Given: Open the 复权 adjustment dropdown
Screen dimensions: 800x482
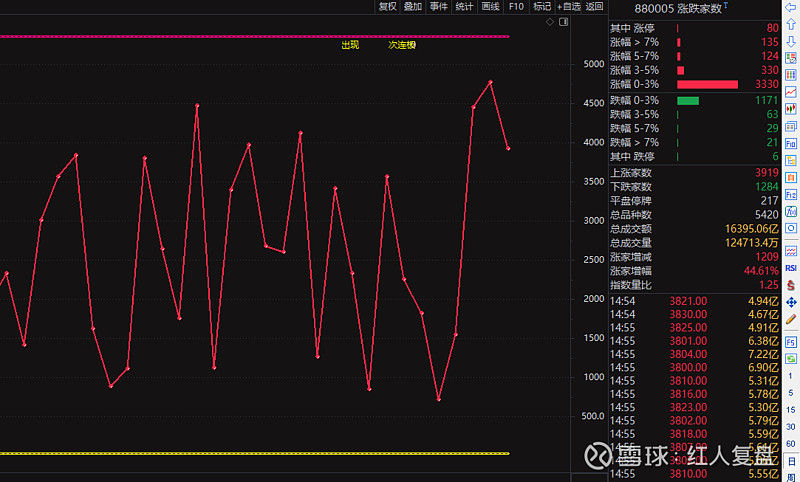Looking at the screenshot, I should pyautogui.click(x=387, y=6).
